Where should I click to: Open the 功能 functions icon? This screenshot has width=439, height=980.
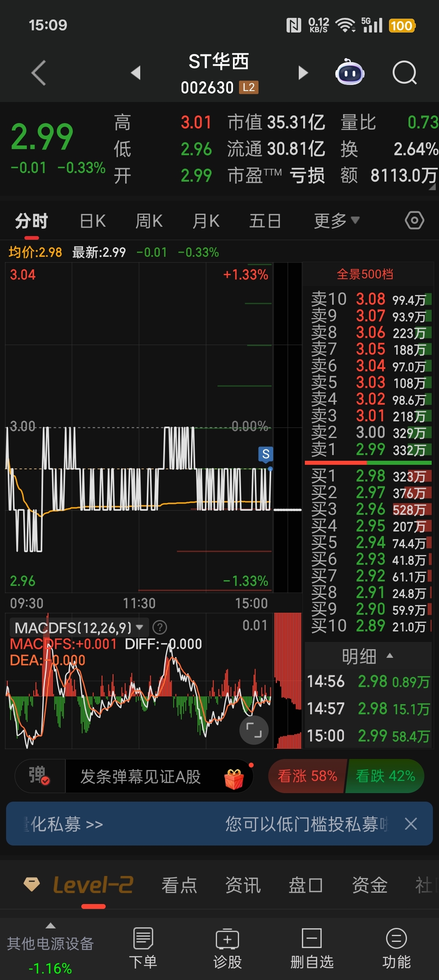point(396,938)
